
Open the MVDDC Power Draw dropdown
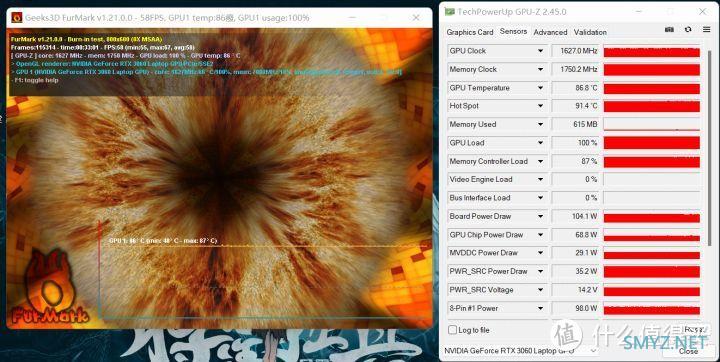point(540,253)
